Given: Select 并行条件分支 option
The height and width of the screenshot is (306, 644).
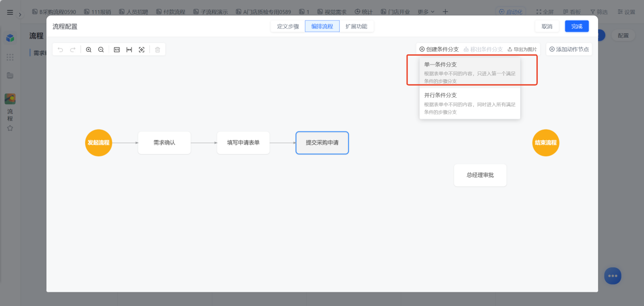Looking at the screenshot, I should pyautogui.click(x=470, y=103).
